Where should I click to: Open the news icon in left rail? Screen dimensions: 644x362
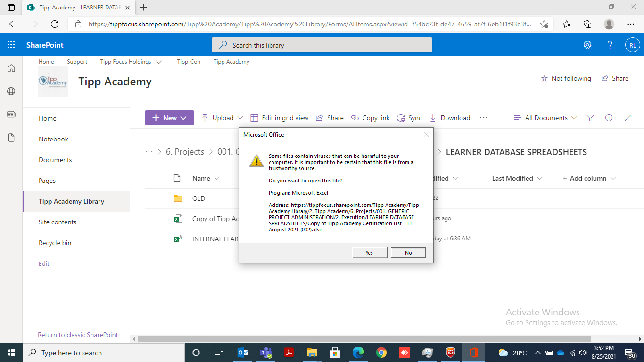[11, 115]
